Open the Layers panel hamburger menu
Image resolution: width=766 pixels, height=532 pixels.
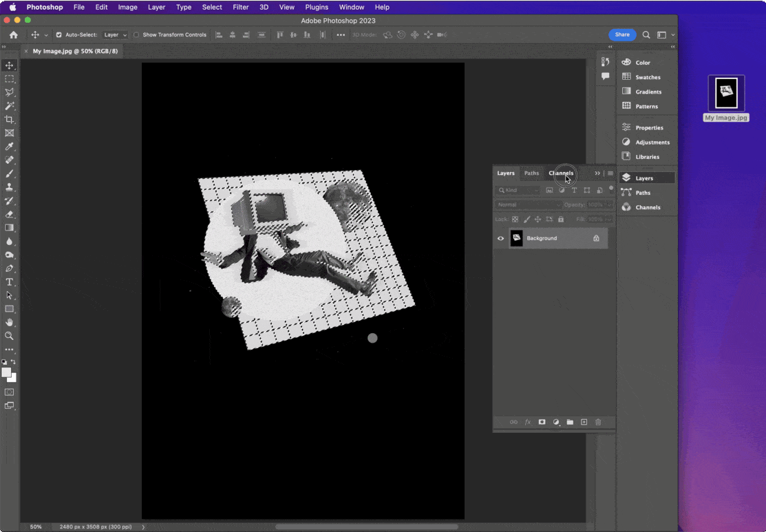click(x=610, y=173)
